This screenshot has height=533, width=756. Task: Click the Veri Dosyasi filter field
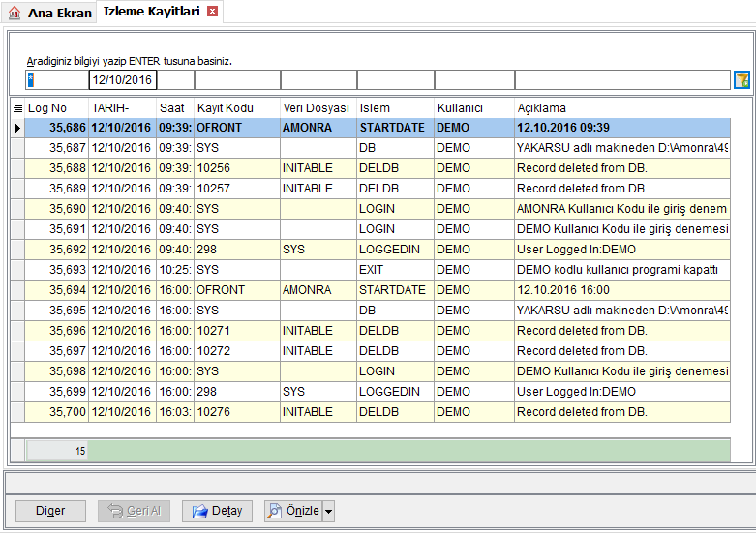[318, 80]
